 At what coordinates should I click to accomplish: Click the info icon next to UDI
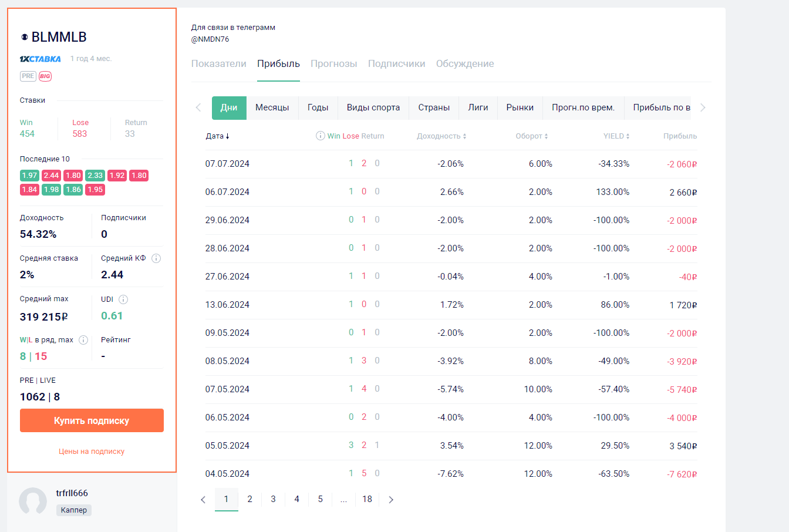pyautogui.click(x=123, y=299)
